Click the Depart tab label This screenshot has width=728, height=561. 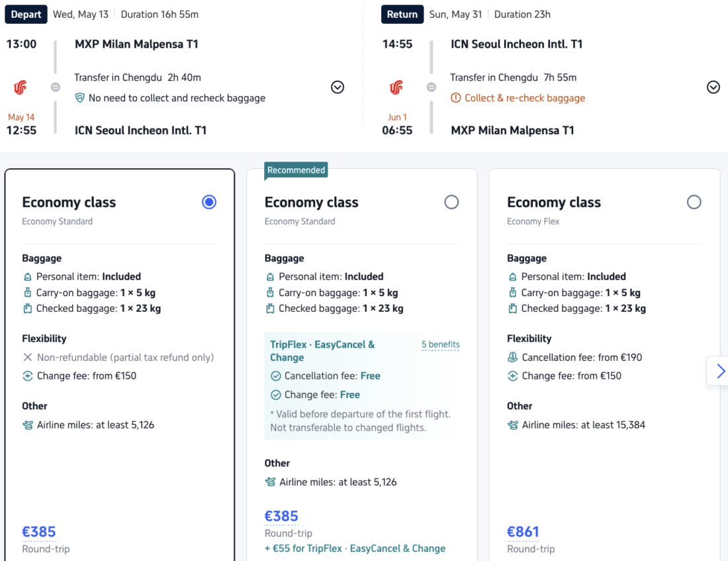[x=26, y=15]
